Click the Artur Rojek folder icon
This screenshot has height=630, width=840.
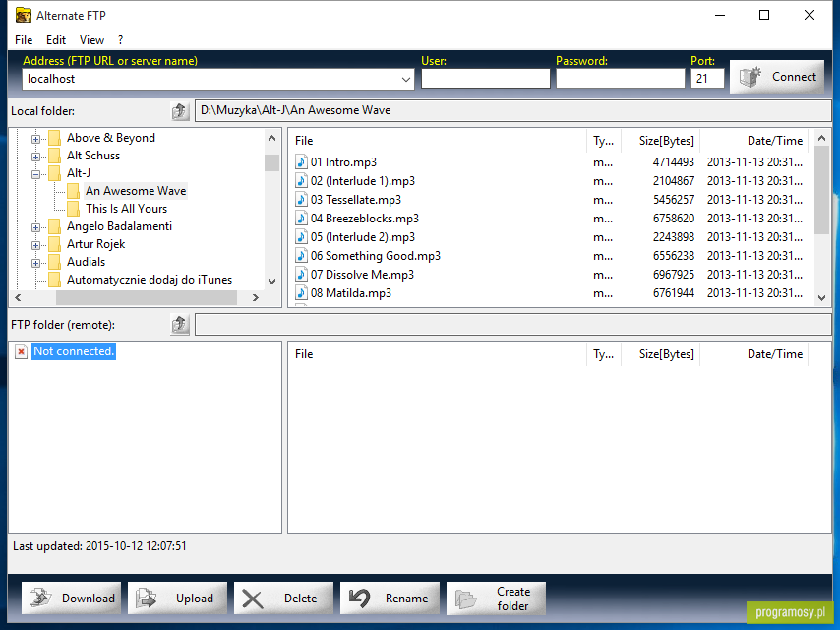pyautogui.click(x=55, y=244)
